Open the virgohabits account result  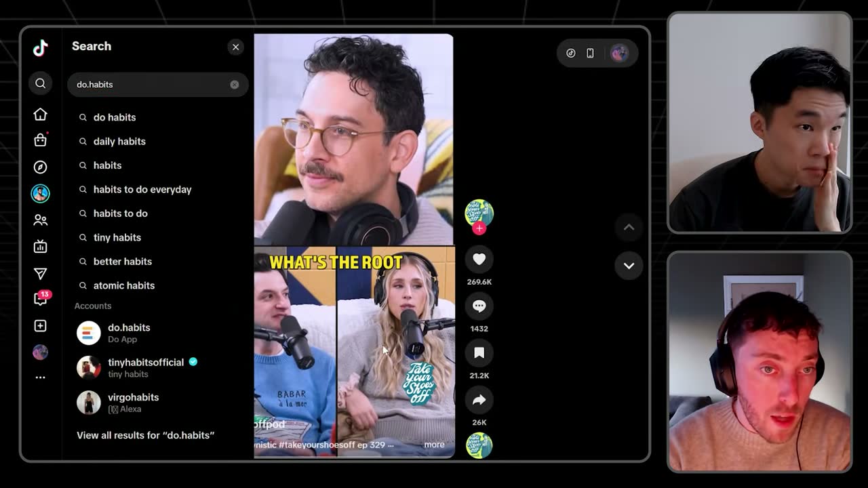157,403
